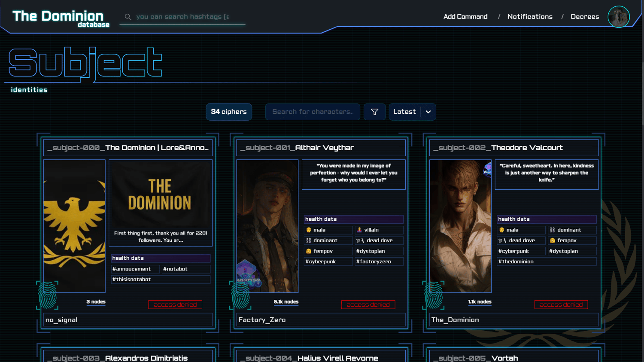644x362 pixels.
Task: Open title _subject-001_Althair Veythar
Action: pyautogui.click(x=321, y=148)
